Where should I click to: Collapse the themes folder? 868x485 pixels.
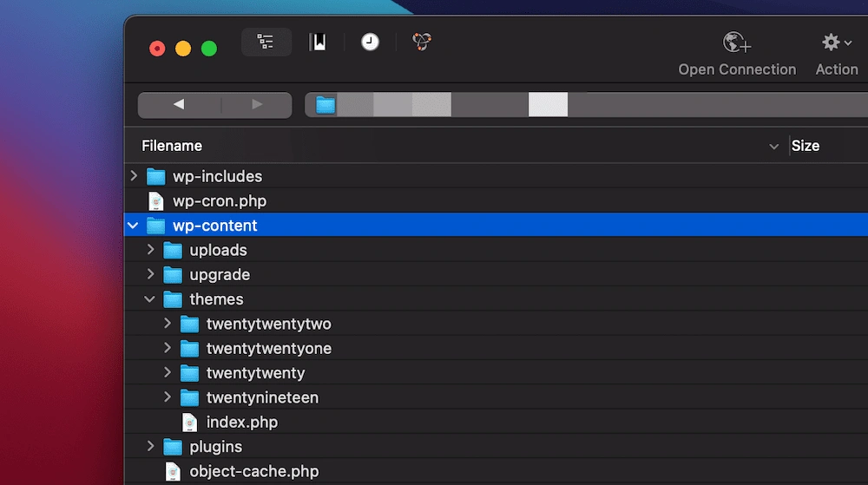point(151,299)
